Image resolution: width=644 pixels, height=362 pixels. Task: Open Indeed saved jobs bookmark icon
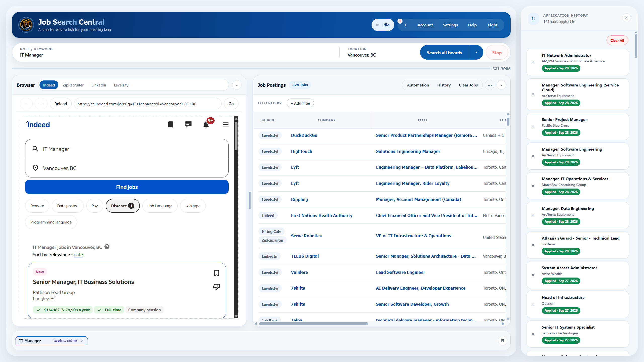point(171,124)
